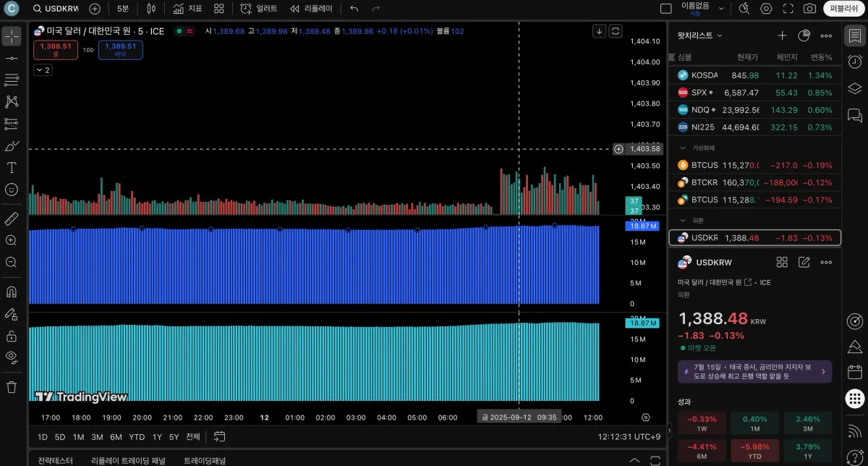Toggle magnet mode
Viewport: 868px width, 466px height.
(12, 292)
